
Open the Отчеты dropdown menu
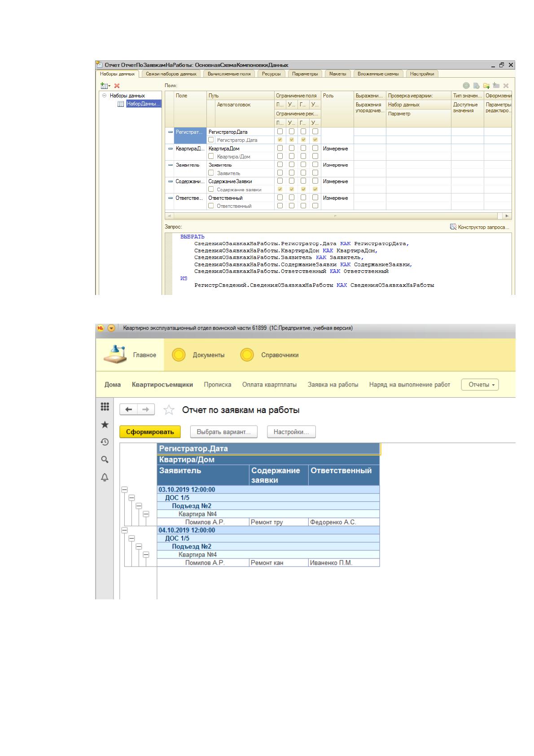[x=480, y=385]
